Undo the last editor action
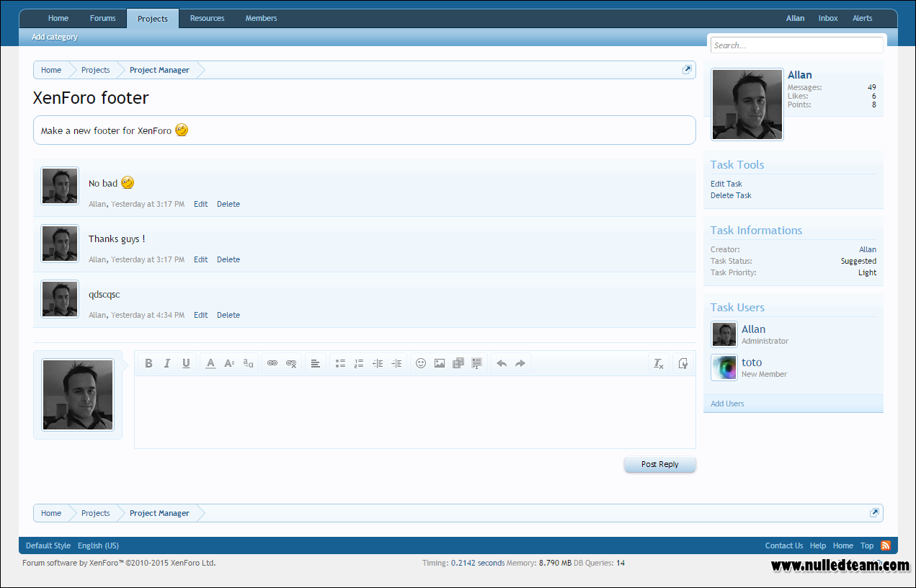 [x=502, y=363]
